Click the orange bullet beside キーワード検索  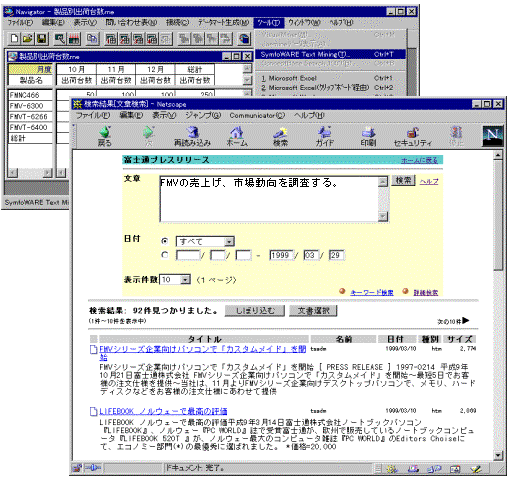342,291
